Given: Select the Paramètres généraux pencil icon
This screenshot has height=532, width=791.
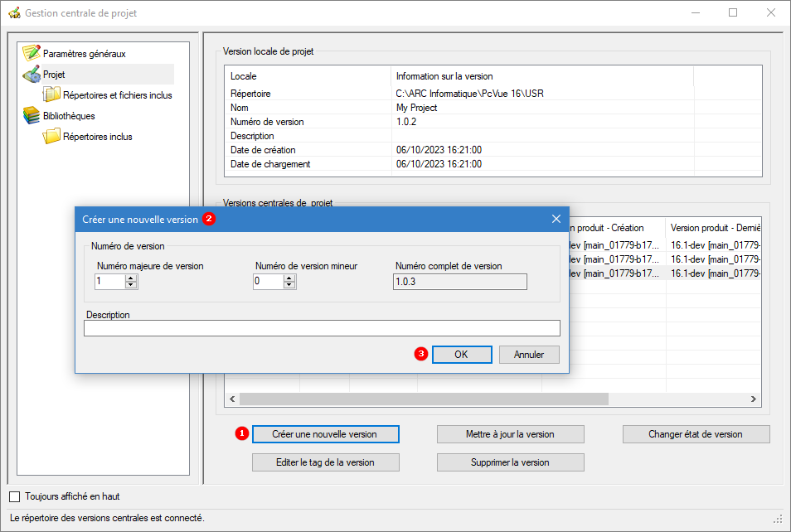Looking at the screenshot, I should 32,53.
